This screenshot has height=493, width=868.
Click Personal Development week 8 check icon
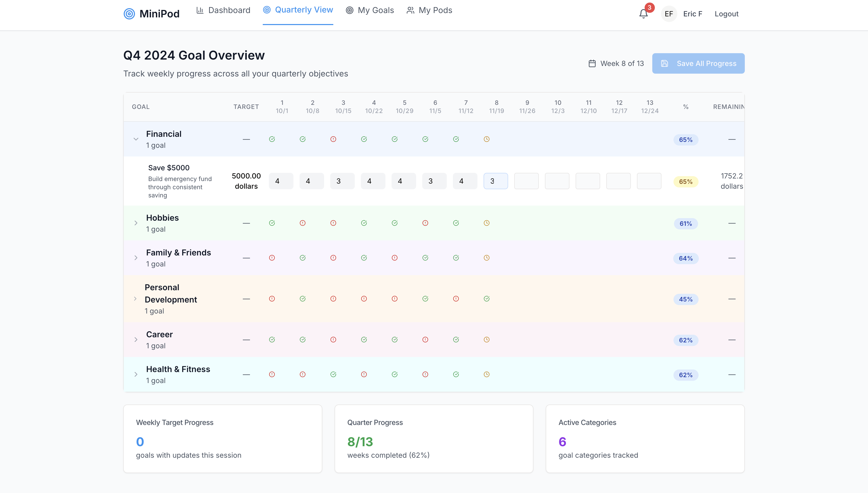click(x=487, y=299)
